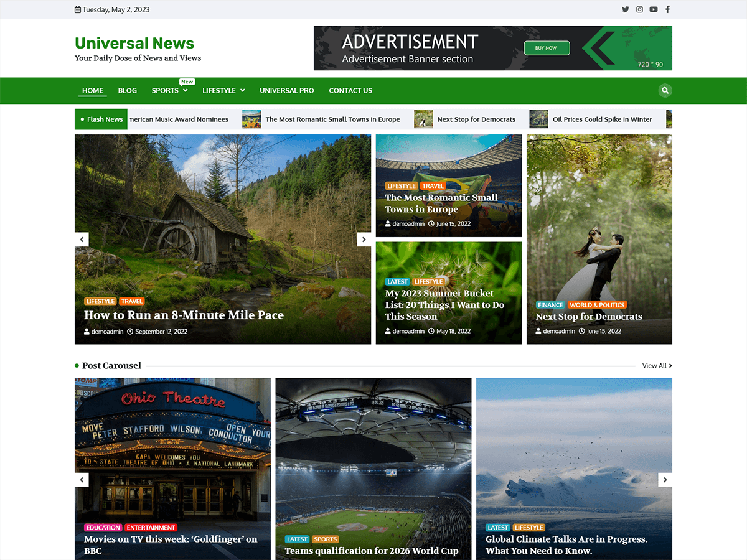Select the BLOG menu item
Viewport: 747px width, 560px height.
pyautogui.click(x=127, y=90)
